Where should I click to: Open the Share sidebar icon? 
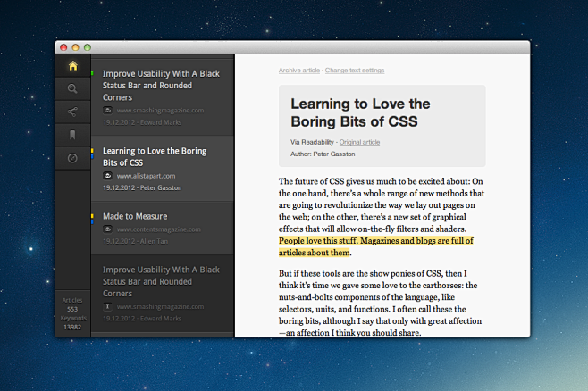pyautogui.click(x=72, y=112)
